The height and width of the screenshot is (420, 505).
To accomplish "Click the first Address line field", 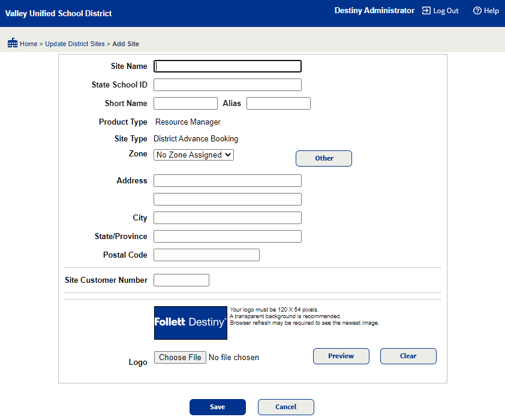I will click(227, 180).
